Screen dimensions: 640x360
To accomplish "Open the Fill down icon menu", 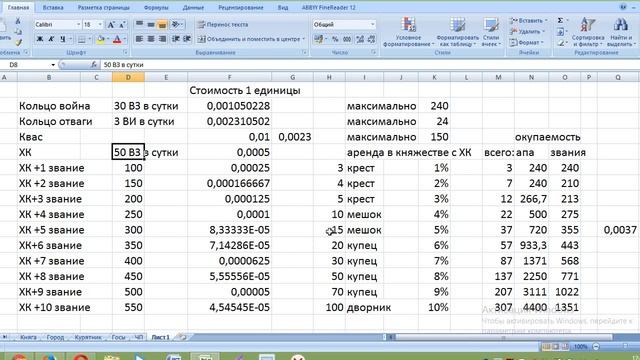I will pos(560,31).
